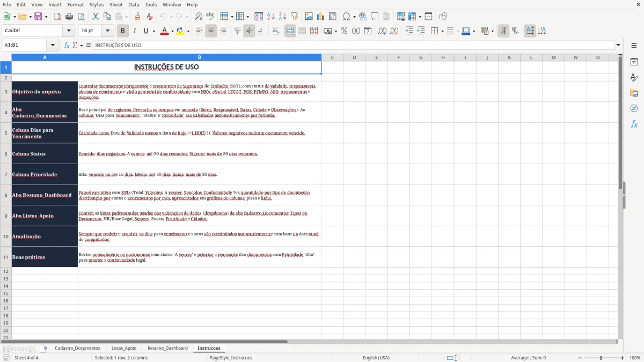Clear direct formatting icon
Screen dimensions: 644x362
tap(150, 17)
